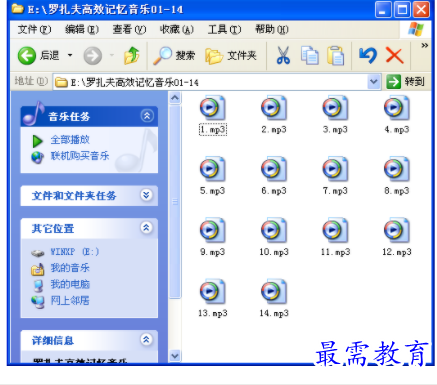Collapse the 音乐任务 panel

[x=147, y=116]
